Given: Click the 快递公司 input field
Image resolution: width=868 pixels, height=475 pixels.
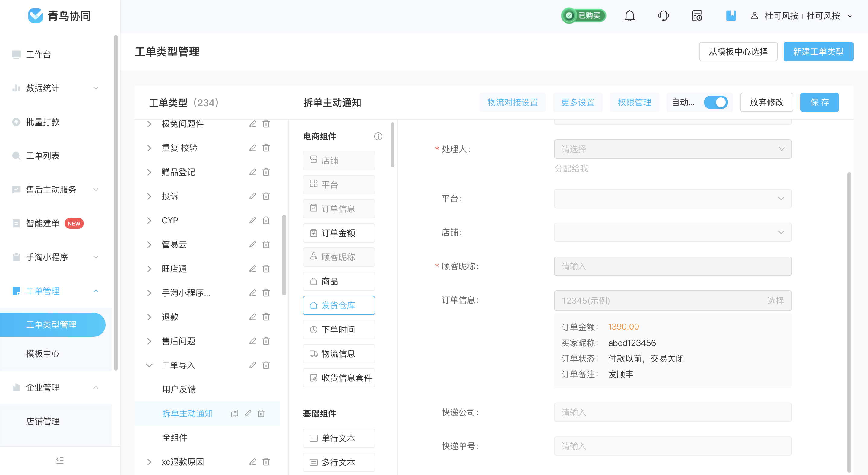Looking at the screenshot, I should coord(673,412).
